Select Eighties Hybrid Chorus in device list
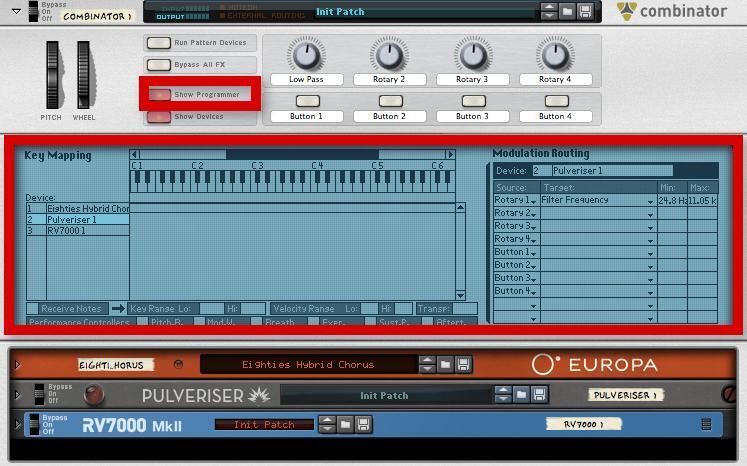Viewport: 747px width, 466px height. (x=78, y=209)
